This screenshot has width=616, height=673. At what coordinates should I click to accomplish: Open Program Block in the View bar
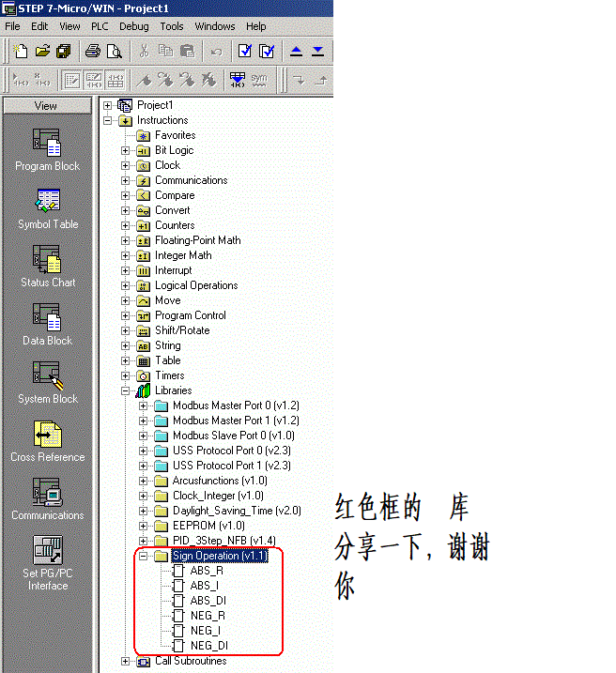pos(47,150)
